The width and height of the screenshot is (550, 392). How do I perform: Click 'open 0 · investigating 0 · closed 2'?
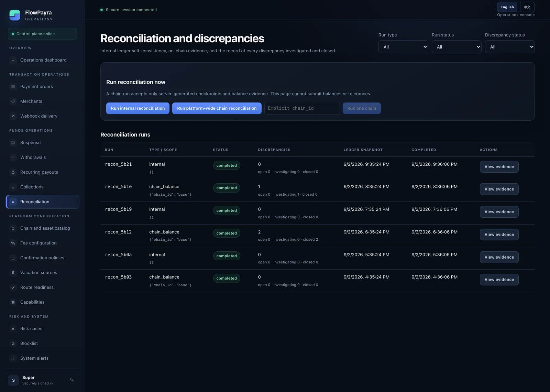click(288, 240)
